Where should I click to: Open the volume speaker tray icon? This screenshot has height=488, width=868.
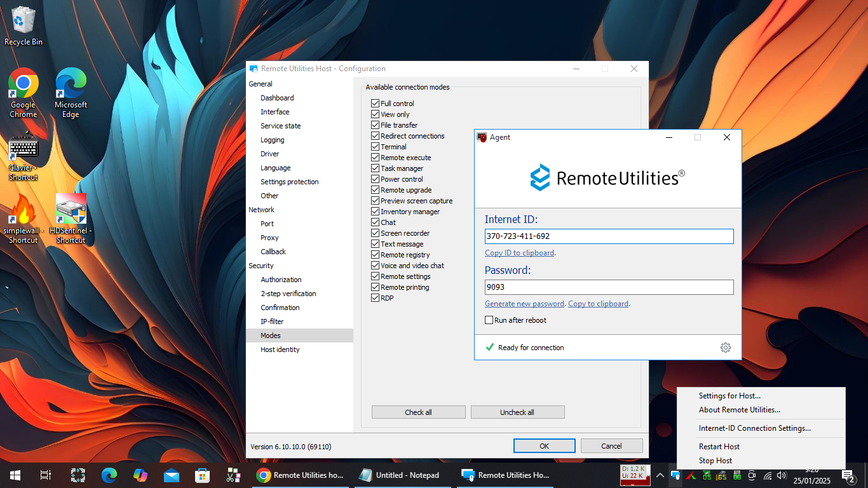coord(782,475)
